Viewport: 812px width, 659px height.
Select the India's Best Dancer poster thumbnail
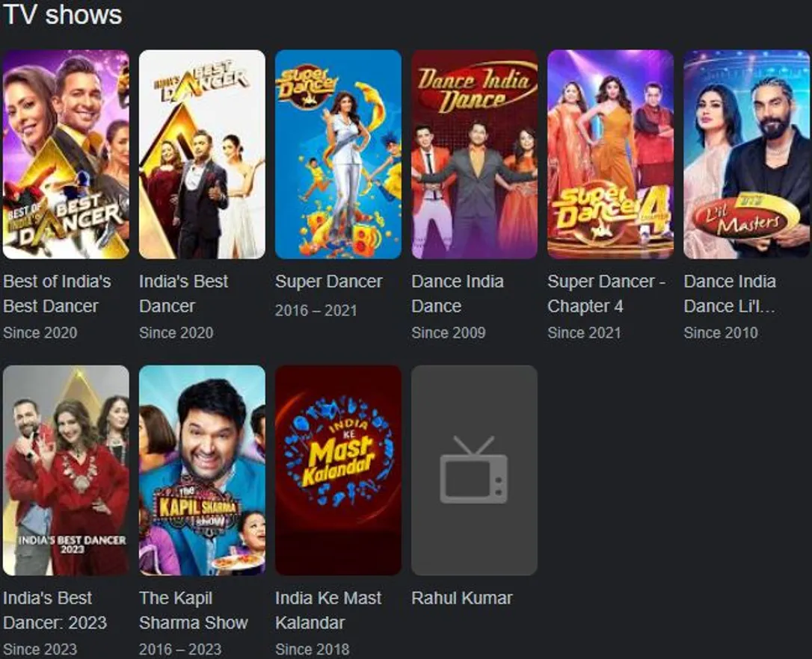click(x=202, y=154)
